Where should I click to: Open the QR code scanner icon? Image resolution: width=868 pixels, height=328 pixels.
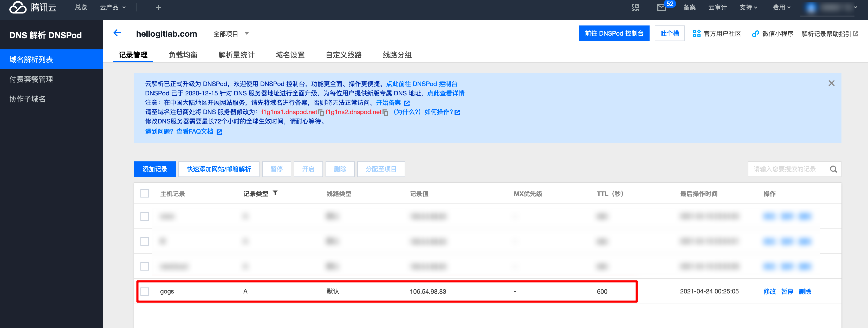click(x=635, y=8)
